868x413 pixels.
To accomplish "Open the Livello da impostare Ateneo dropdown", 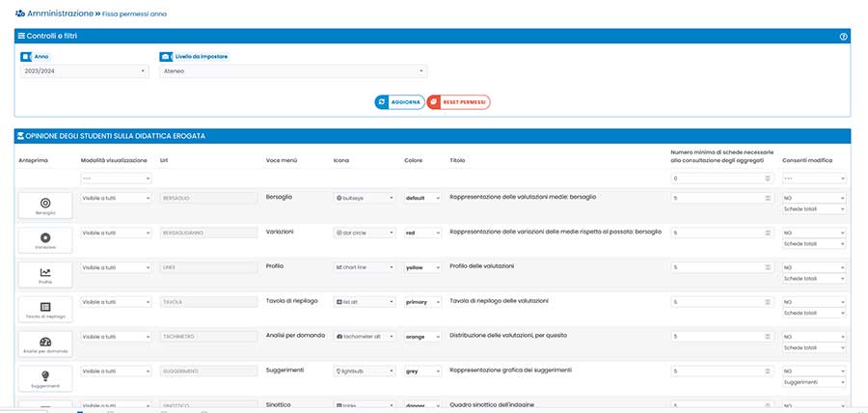I will click(292, 70).
